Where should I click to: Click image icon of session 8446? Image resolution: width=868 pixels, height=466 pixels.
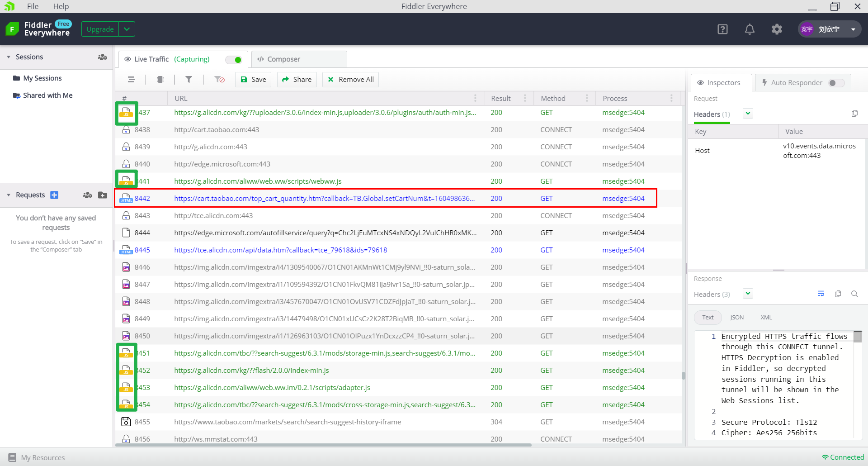pos(126,267)
